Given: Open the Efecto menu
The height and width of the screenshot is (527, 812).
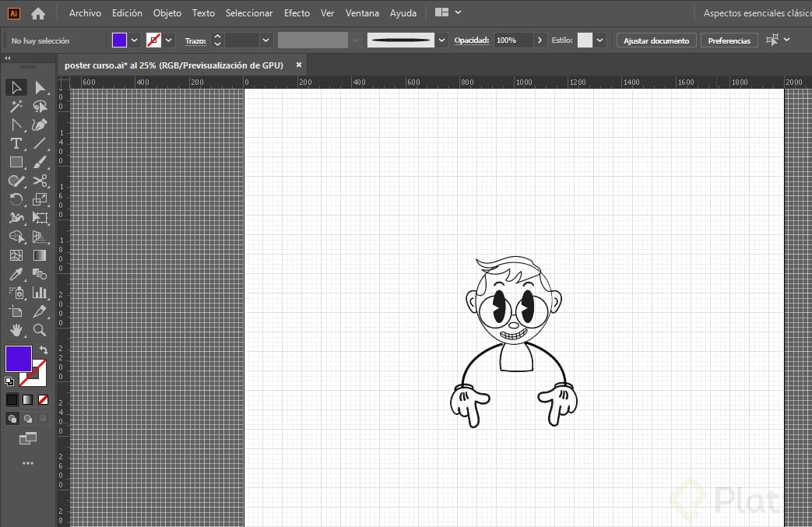Looking at the screenshot, I should point(297,13).
